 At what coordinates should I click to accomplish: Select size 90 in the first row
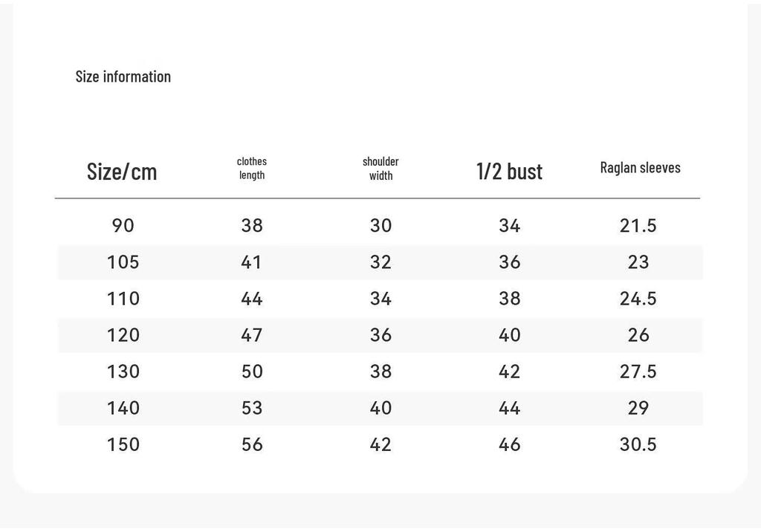coord(123,226)
